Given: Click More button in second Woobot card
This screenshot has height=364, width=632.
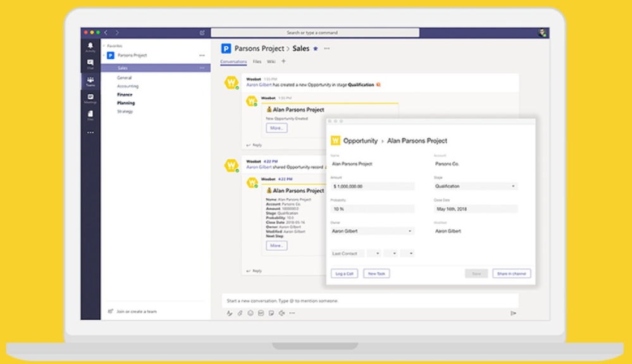Looking at the screenshot, I should (x=276, y=246).
